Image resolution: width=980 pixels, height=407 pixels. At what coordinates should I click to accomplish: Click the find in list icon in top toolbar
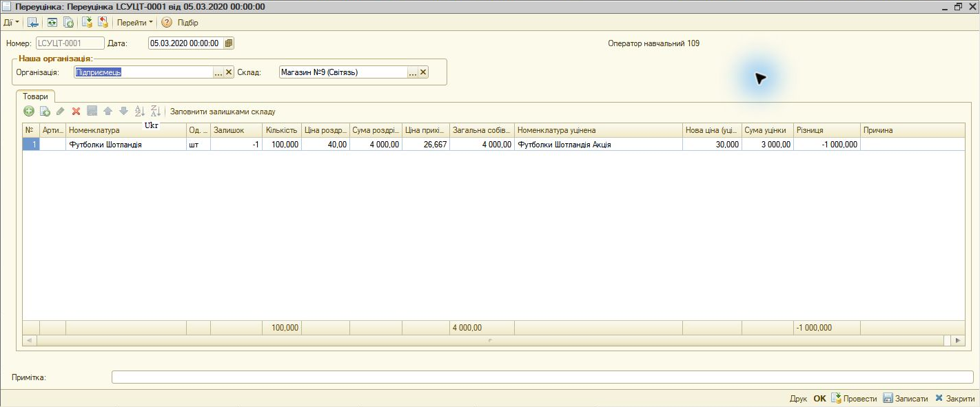pyautogui.click(x=32, y=23)
